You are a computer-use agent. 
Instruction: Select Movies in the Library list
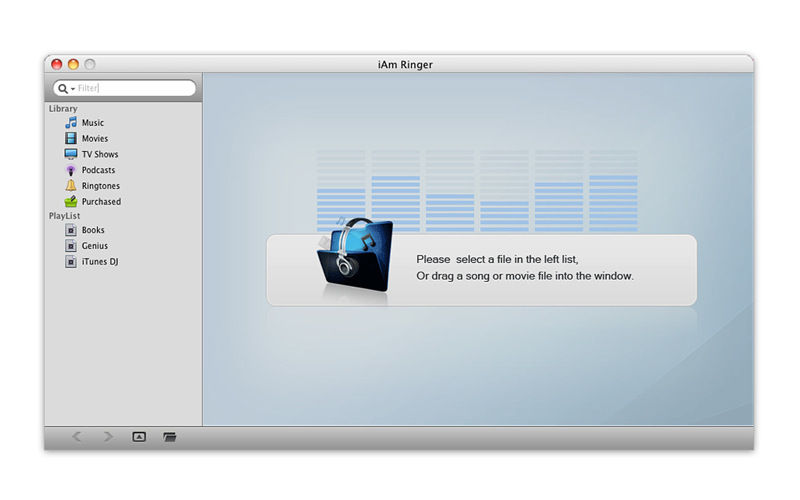pos(95,139)
